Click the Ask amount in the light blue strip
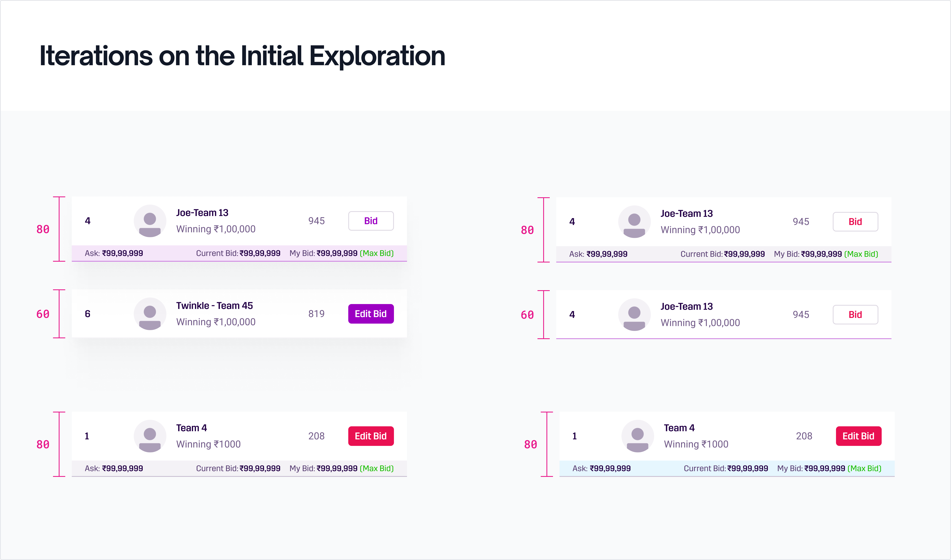The height and width of the screenshot is (560, 951). click(x=610, y=469)
